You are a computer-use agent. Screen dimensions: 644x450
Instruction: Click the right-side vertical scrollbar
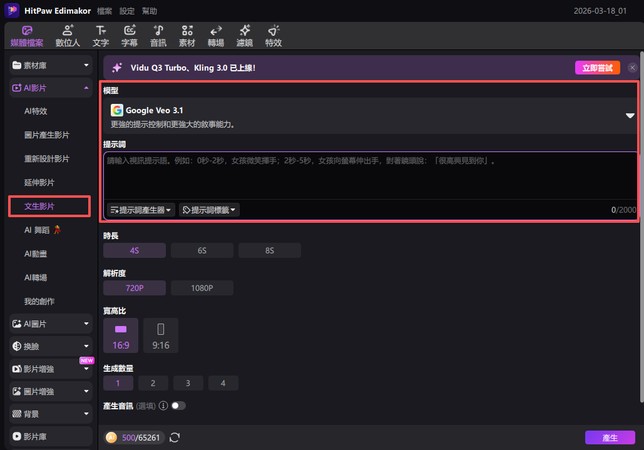point(642,227)
